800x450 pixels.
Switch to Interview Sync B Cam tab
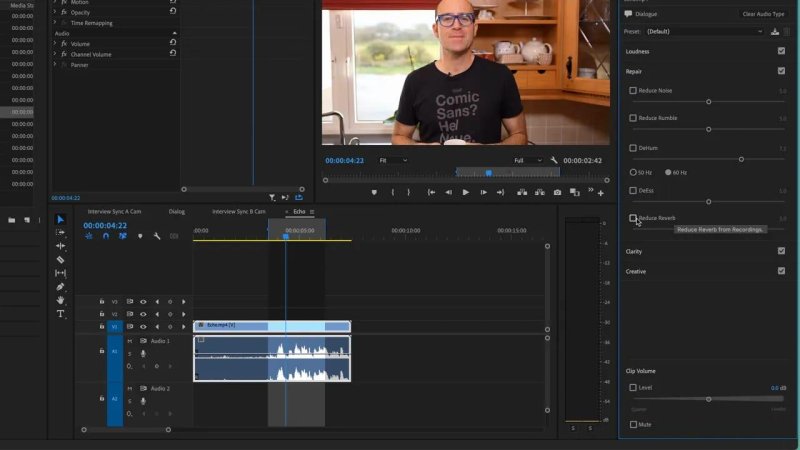[x=238, y=211]
